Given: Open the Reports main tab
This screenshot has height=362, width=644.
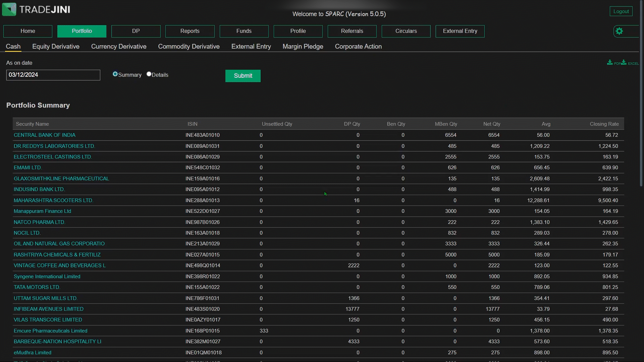Looking at the screenshot, I should click(190, 31).
